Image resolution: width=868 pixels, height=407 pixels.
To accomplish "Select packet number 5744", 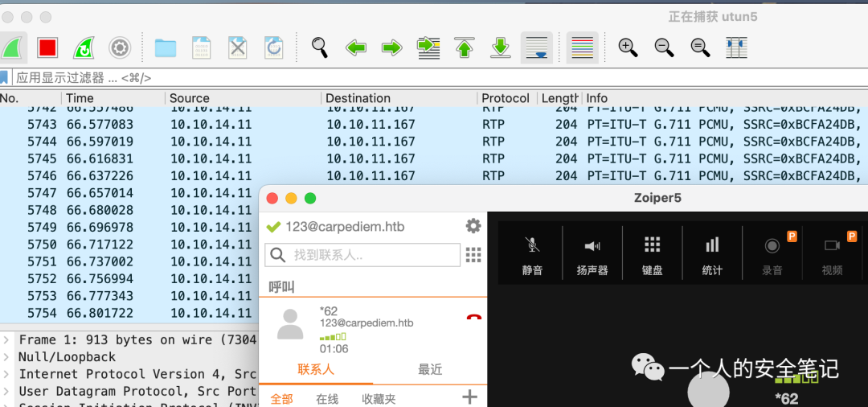I will coord(434,142).
